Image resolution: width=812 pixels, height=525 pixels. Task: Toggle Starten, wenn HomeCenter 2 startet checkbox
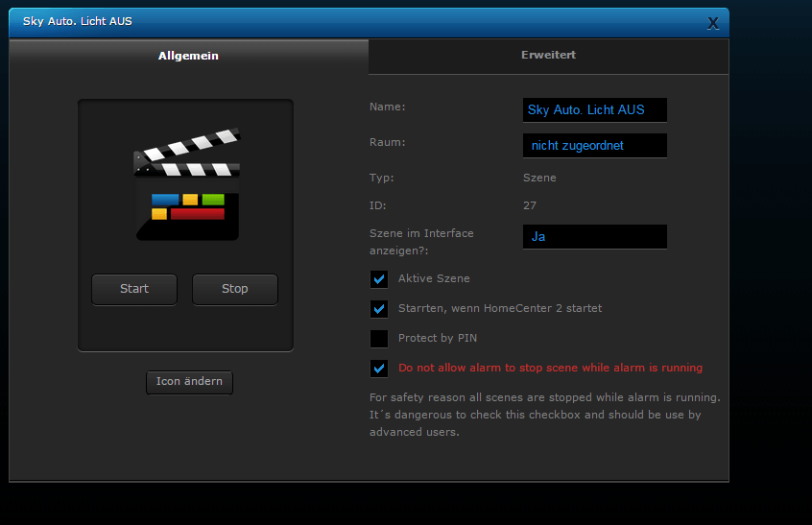pos(379,309)
